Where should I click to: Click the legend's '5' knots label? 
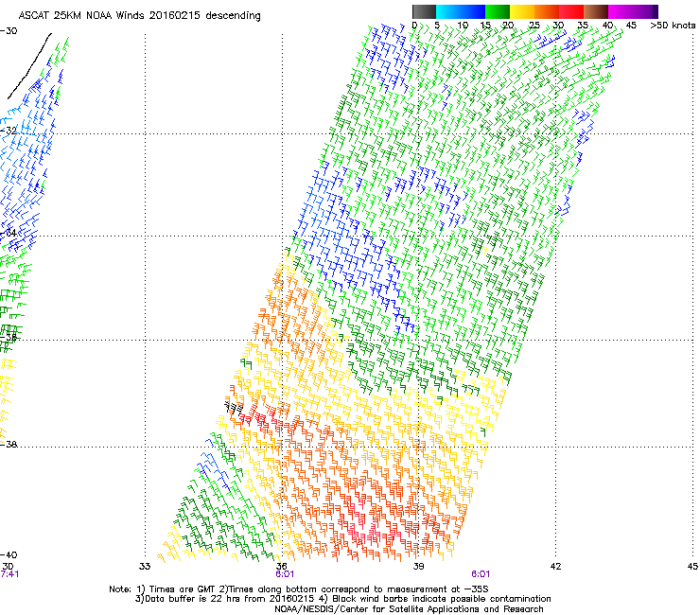coord(437,26)
